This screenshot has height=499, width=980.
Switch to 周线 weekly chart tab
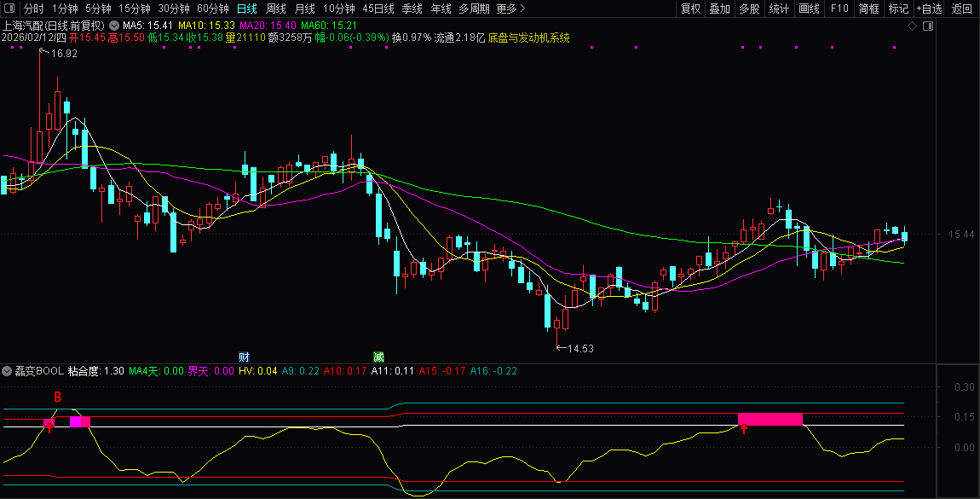tap(276, 9)
